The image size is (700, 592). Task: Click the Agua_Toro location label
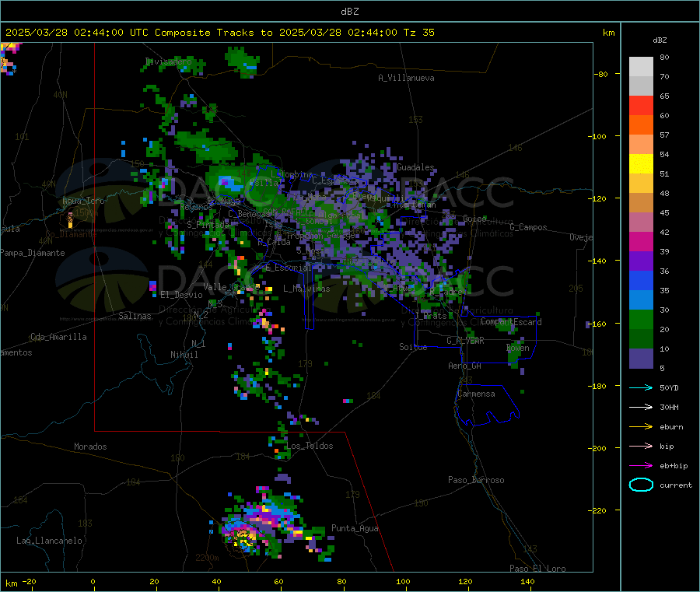point(83,201)
